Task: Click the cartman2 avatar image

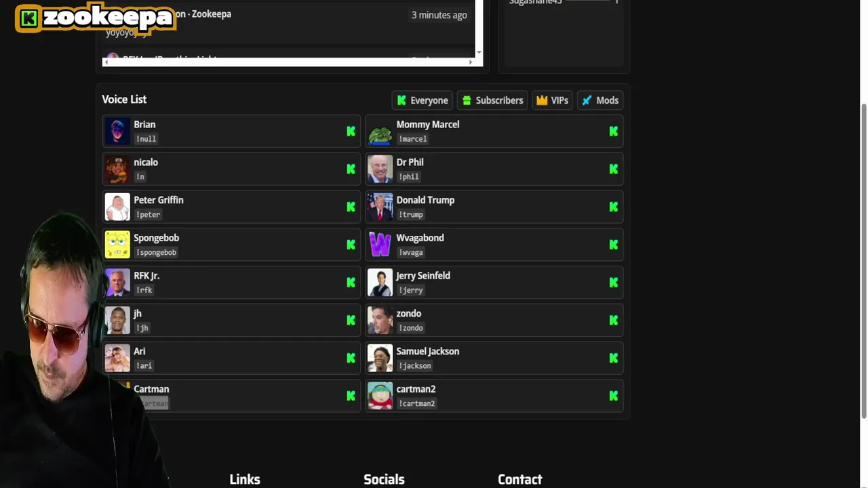Action: coord(380,396)
